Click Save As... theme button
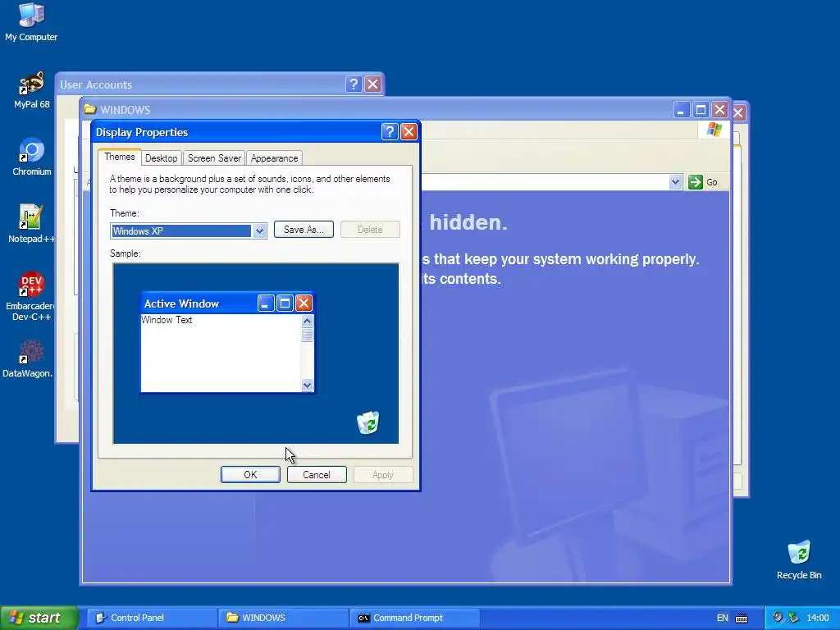 [x=304, y=230]
